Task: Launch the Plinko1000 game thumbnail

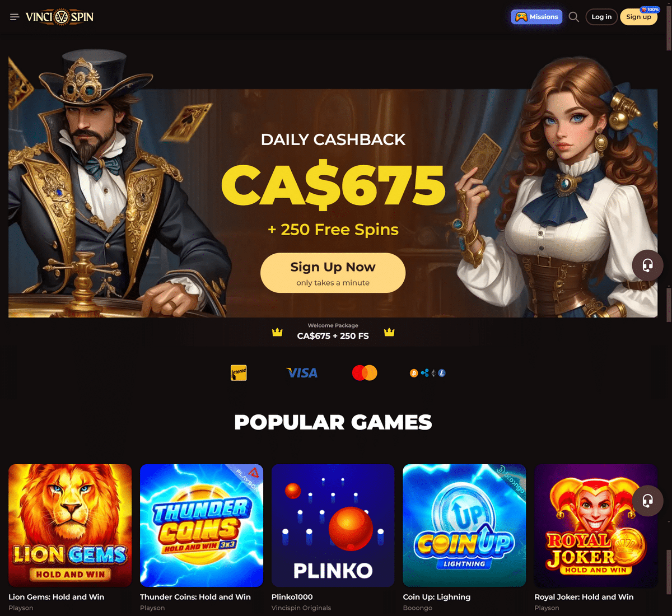Action: (x=333, y=525)
